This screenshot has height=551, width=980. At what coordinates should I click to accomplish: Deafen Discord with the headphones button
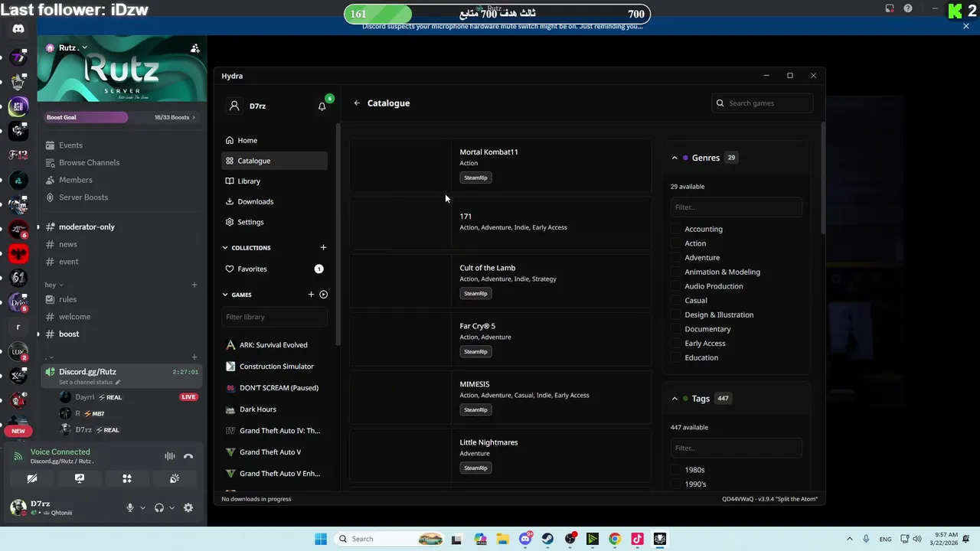click(159, 508)
